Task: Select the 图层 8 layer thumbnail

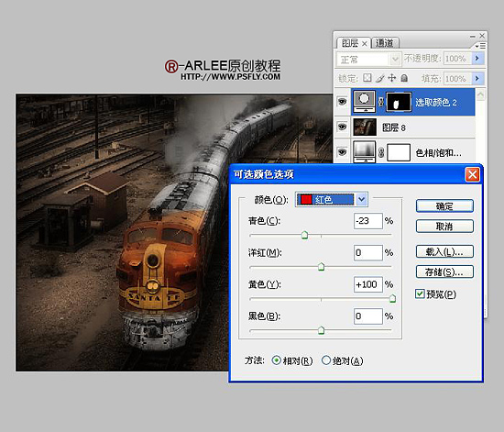Action: click(x=365, y=127)
